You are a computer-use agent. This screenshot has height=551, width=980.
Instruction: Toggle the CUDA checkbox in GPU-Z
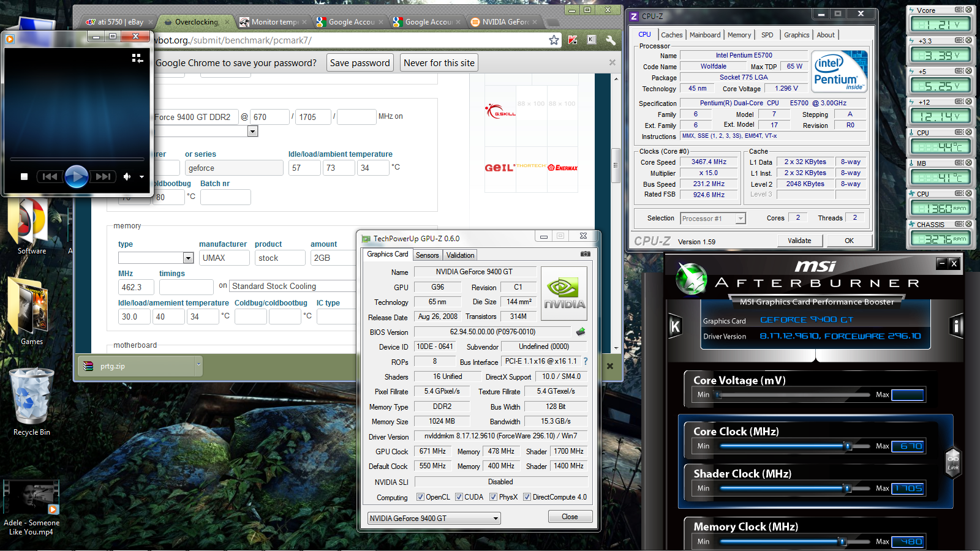point(459,497)
